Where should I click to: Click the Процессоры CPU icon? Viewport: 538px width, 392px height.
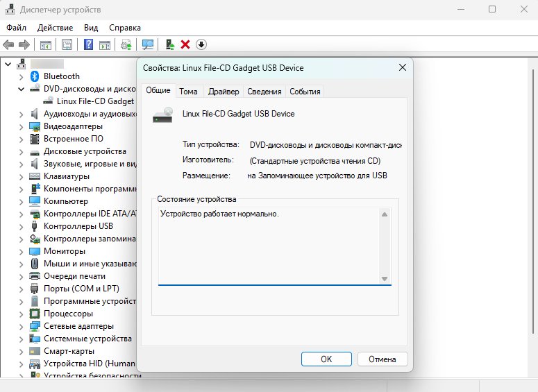pos(35,314)
